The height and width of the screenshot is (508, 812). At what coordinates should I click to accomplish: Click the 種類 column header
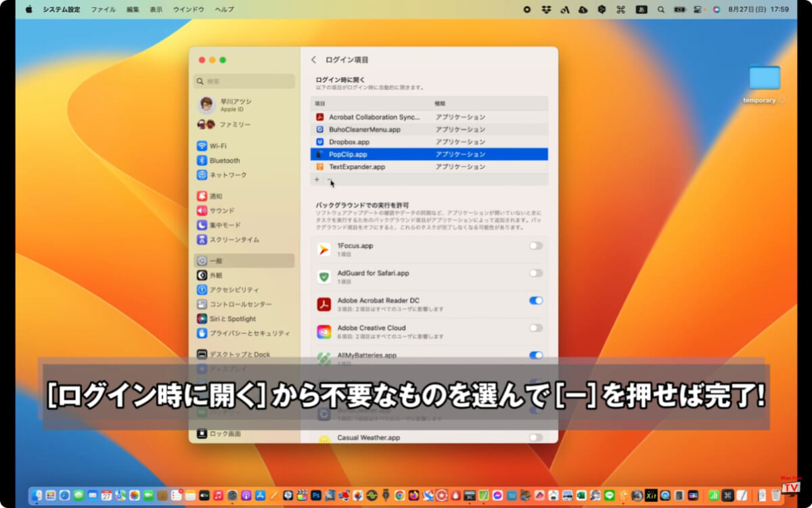click(440, 103)
